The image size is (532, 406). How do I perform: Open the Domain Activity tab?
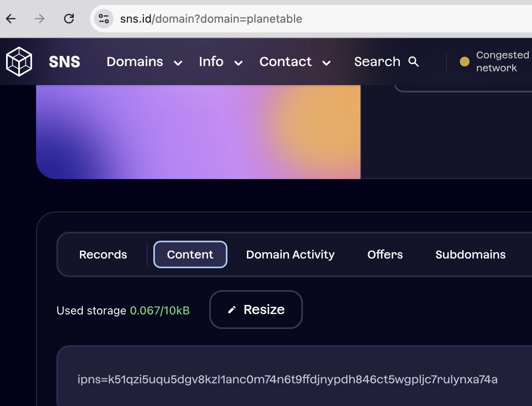click(x=290, y=254)
